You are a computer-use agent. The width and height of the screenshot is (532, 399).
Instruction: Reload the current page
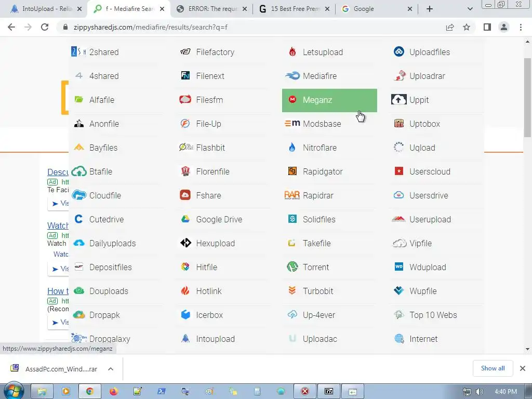point(45,27)
